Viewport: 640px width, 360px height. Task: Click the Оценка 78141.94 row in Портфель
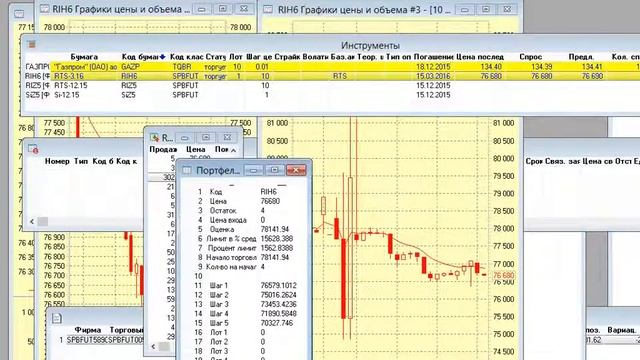(x=244, y=229)
